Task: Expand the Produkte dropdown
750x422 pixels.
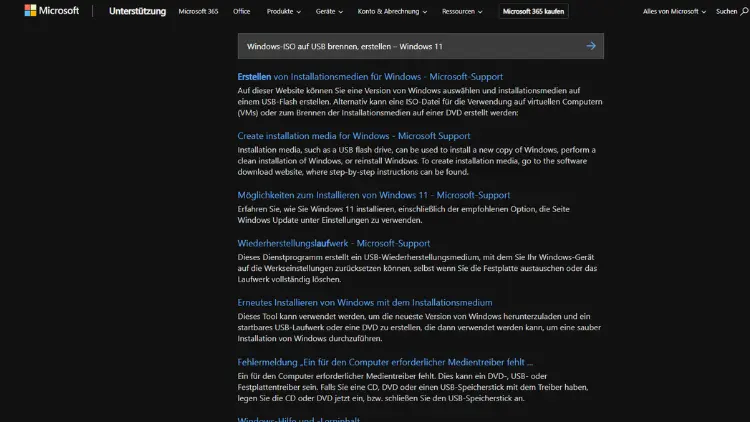Action: tap(284, 11)
